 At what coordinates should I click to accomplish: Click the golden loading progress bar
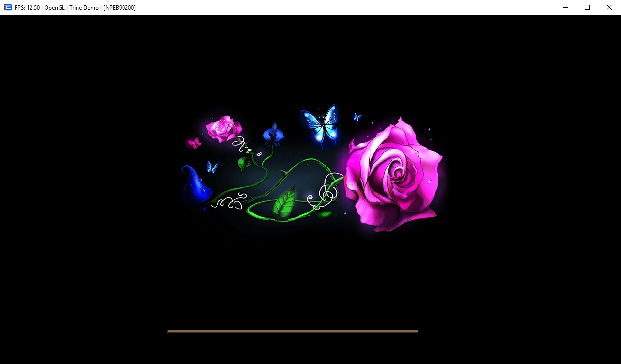click(292, 331)
